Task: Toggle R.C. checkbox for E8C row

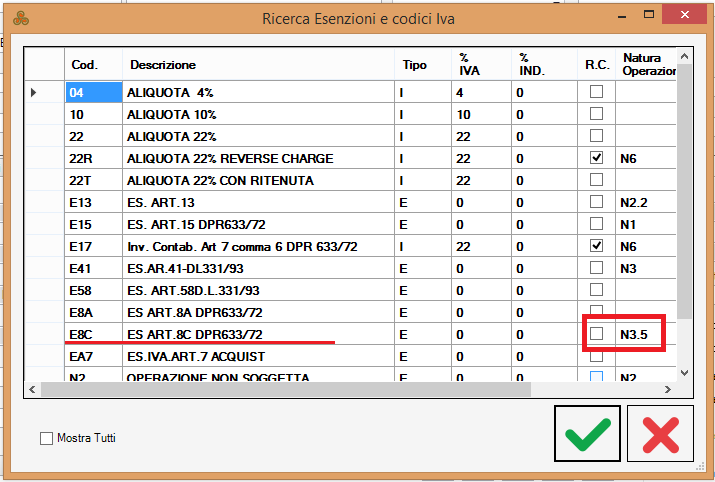Action: (597, 334)
